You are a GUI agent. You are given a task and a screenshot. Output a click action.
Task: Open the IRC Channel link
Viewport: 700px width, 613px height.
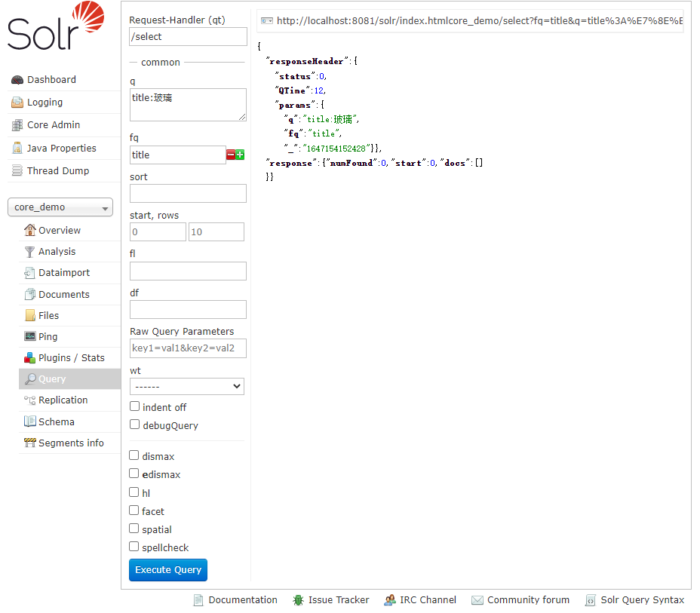[x=428, y=600]
